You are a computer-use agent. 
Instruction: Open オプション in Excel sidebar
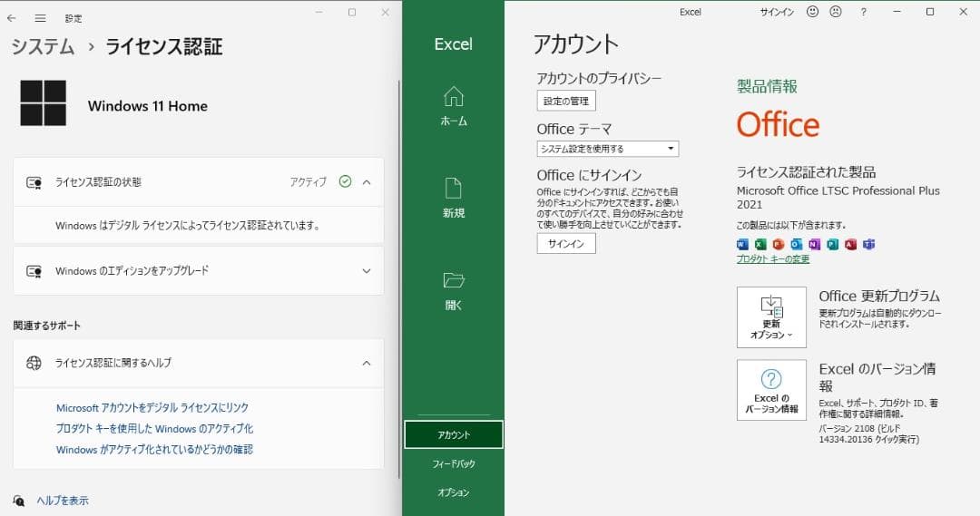[454, 492]
